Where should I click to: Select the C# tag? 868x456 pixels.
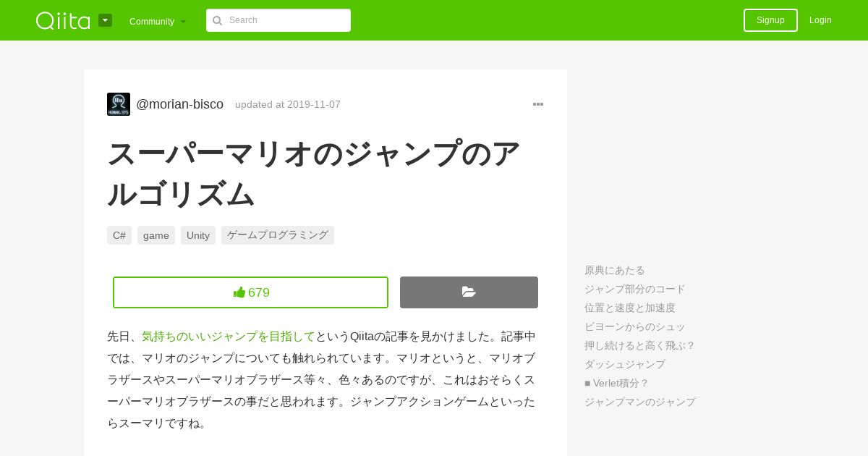[x=119, y=235]
